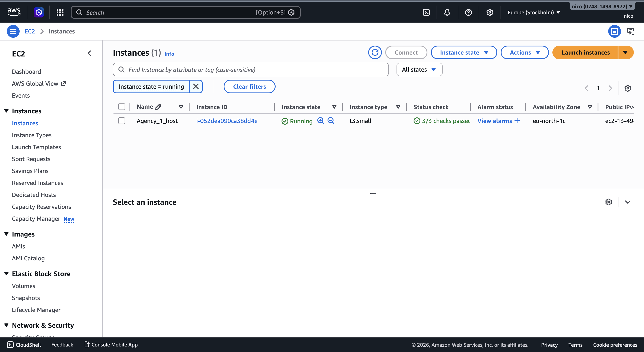Check the select-all instances checkbox
644x352 pixels.
pyautogui.click(x=122, y=107)
